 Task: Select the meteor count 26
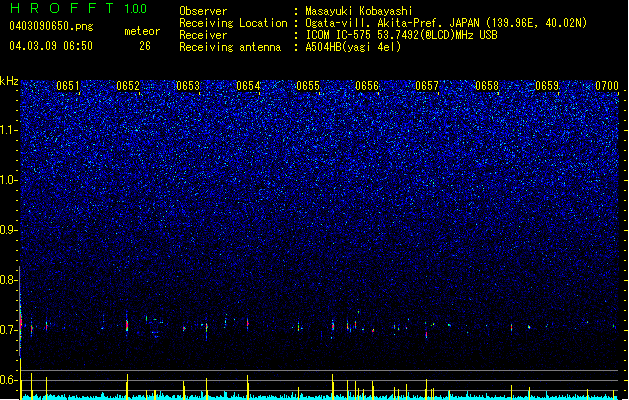(145, 46)
